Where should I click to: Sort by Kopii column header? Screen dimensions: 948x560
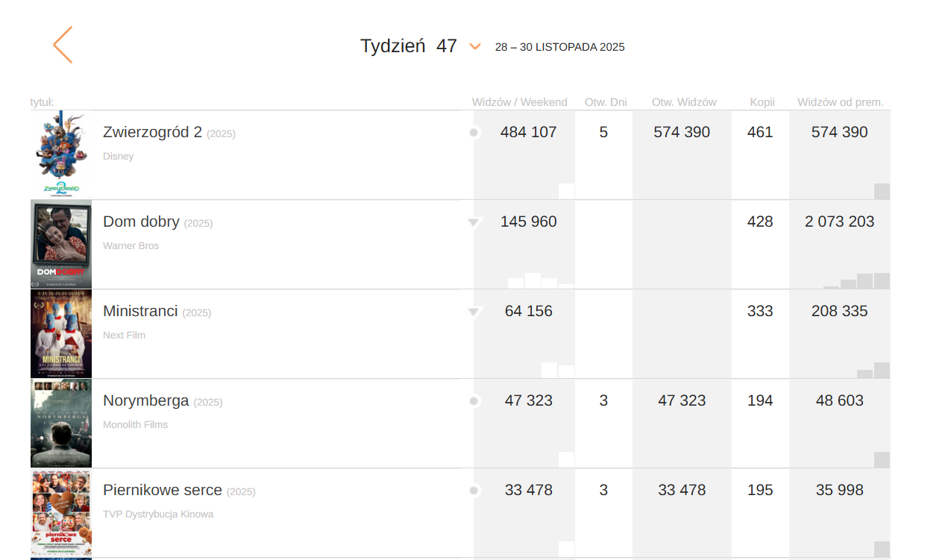tap(762, 102)
